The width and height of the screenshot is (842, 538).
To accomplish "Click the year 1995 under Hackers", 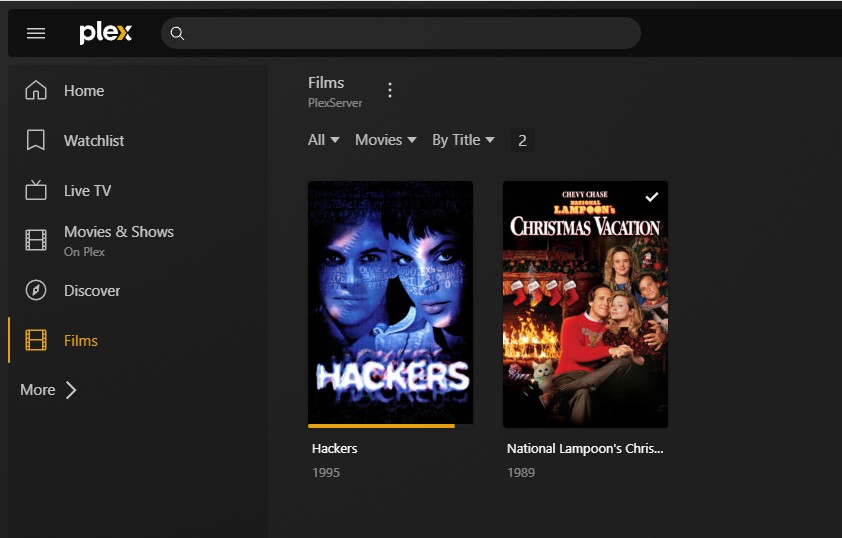I will [326, 472].
